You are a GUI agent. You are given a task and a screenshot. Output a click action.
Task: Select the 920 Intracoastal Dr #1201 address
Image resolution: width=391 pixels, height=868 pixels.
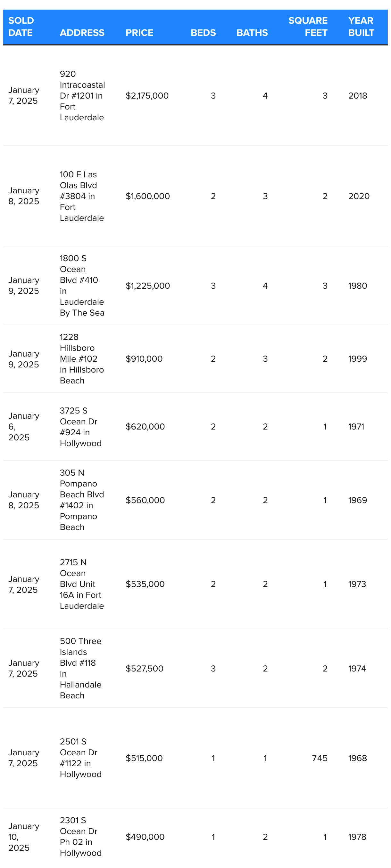pos(82,96)
